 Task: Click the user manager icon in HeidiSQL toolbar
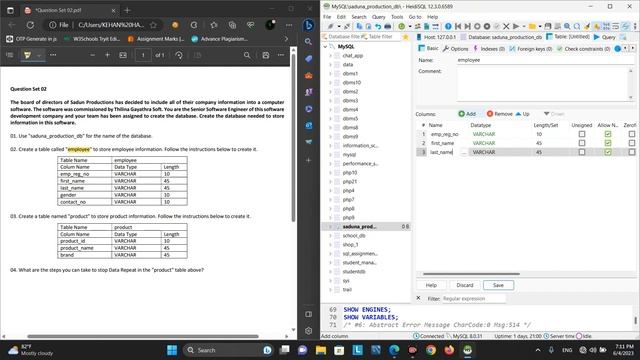pos(418,27)
